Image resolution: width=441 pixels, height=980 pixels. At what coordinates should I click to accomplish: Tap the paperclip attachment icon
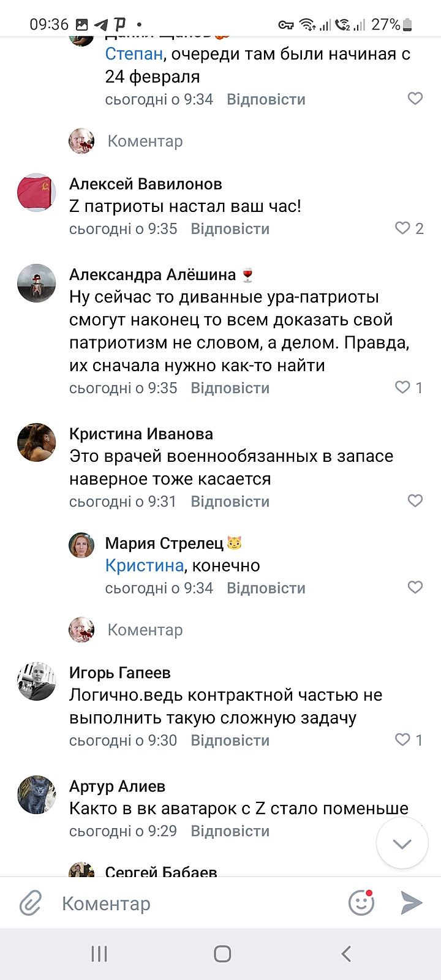[x=30, y=903]
